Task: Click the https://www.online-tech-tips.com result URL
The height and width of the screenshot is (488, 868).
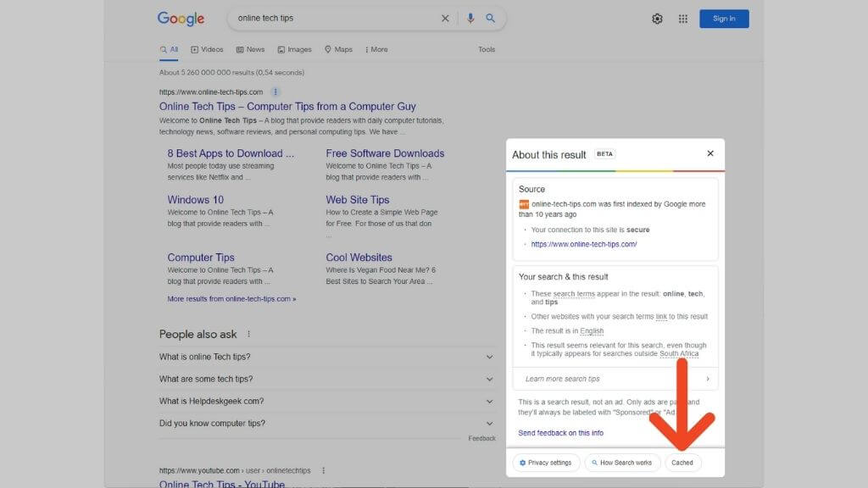Action: [211, 91]
